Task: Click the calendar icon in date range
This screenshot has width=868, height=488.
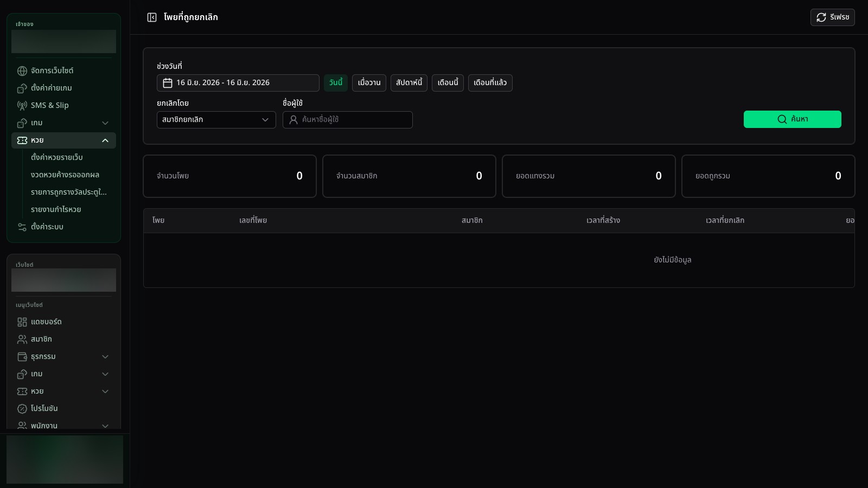Action: click(168, 83)
